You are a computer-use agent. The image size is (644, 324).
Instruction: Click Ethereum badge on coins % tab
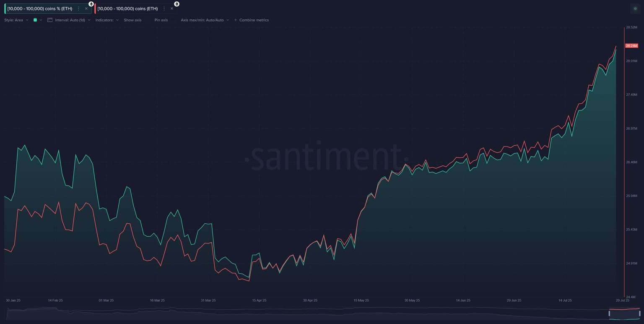(91, 4)
